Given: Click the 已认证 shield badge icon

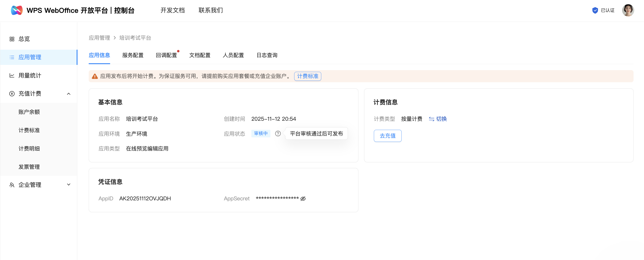Looking at the screenshot, I should (595, 10).
